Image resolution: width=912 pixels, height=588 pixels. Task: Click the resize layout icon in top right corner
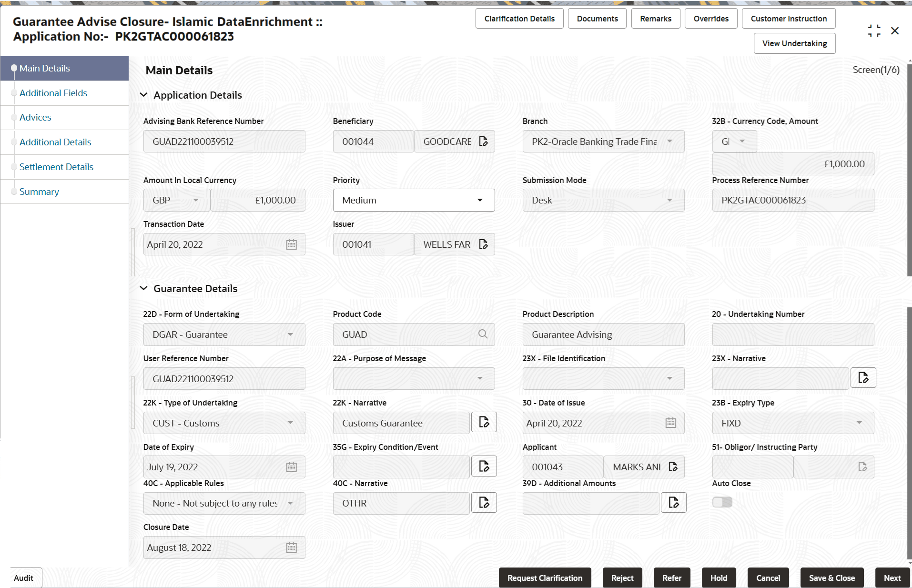[874, 30]
